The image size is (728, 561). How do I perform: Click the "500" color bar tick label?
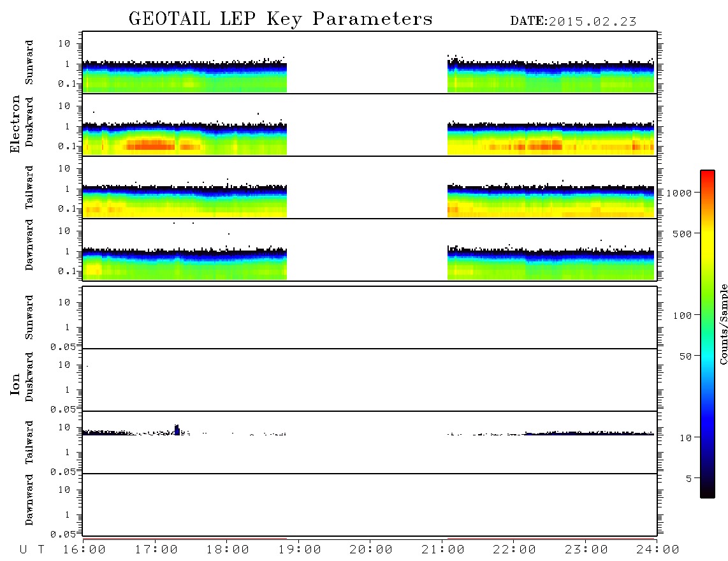[x=682, y=233]
